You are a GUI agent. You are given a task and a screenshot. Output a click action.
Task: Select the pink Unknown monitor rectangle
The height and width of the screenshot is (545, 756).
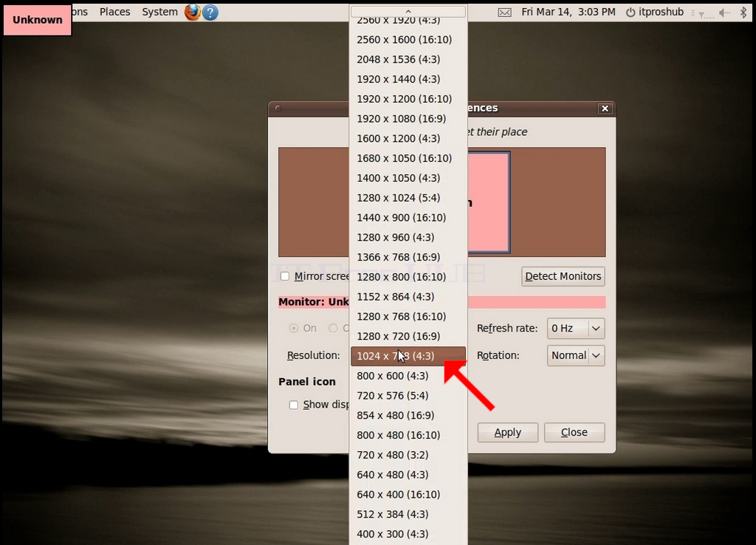tap(489, 202)
